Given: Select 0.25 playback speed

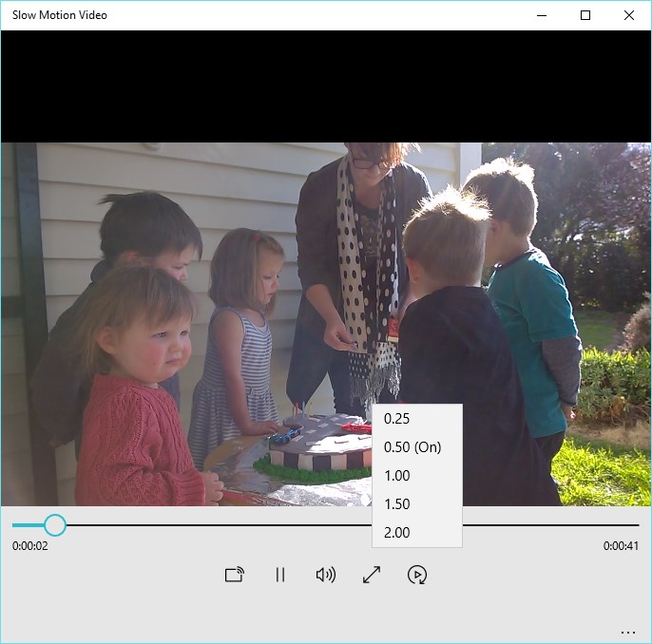Looking at the screenshot, I should pos(417,418).
